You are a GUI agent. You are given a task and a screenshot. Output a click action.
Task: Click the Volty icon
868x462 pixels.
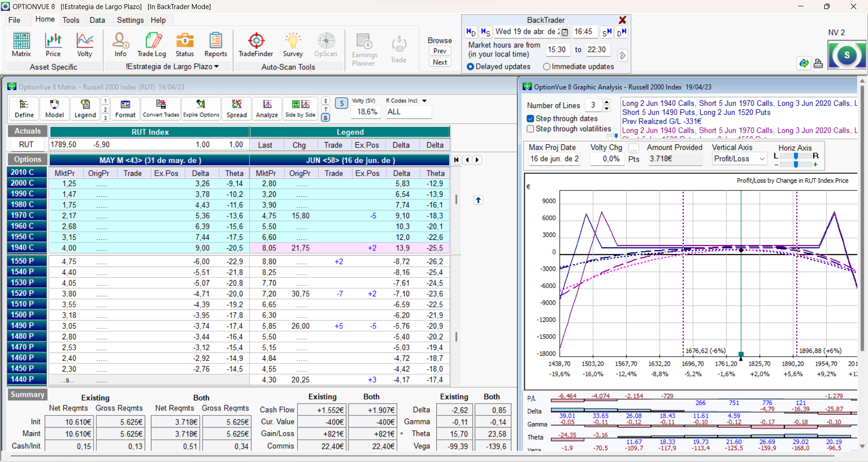pos(85,45)
